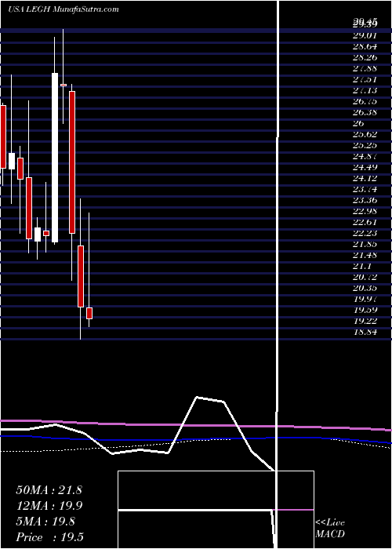
Task: Select the 28.64 price axis label
Action: point(365,46)
